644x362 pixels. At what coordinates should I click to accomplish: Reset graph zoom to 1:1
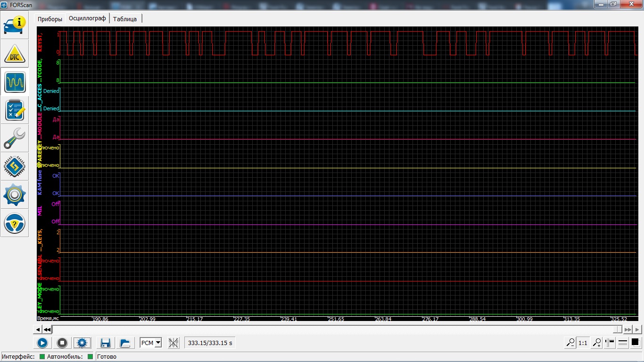pyautogui.click(x=583, y=343)
